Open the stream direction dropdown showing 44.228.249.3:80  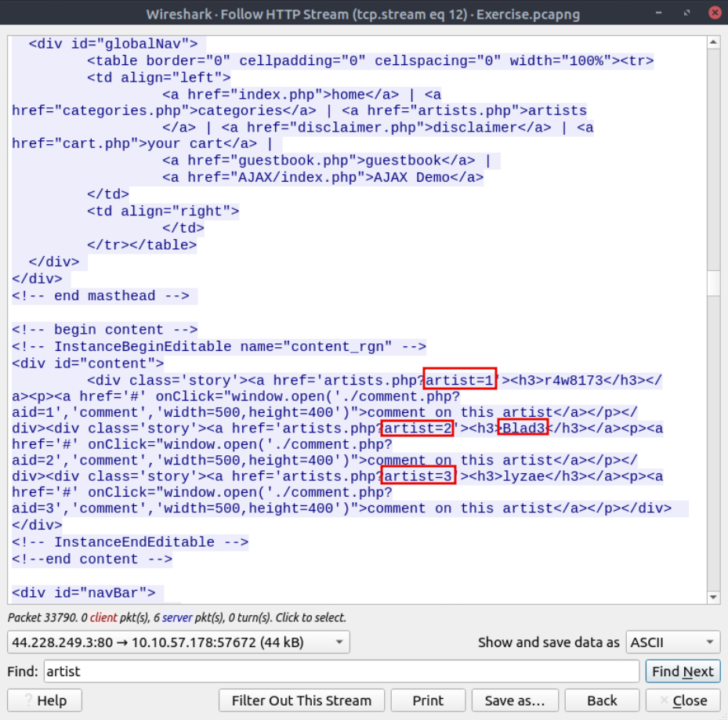point(178,642)
